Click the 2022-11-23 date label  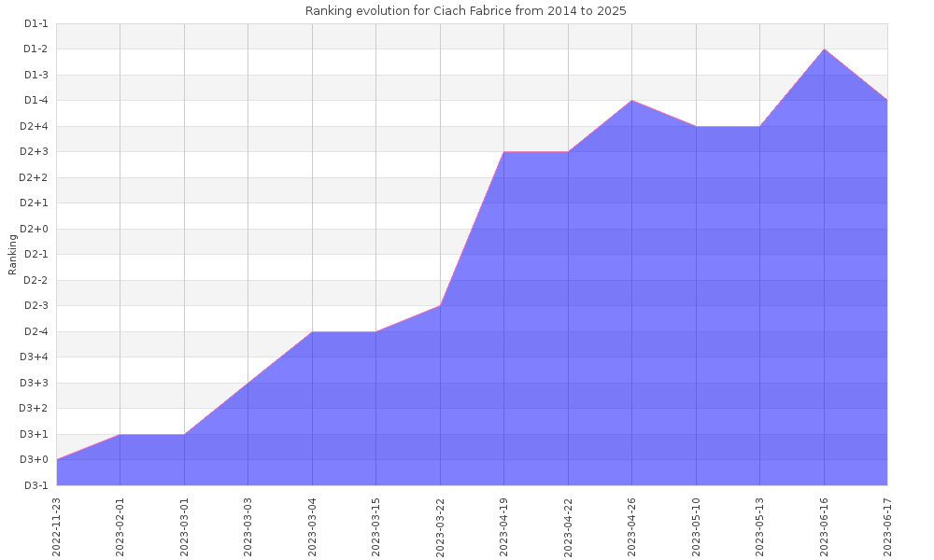point(57,525)
